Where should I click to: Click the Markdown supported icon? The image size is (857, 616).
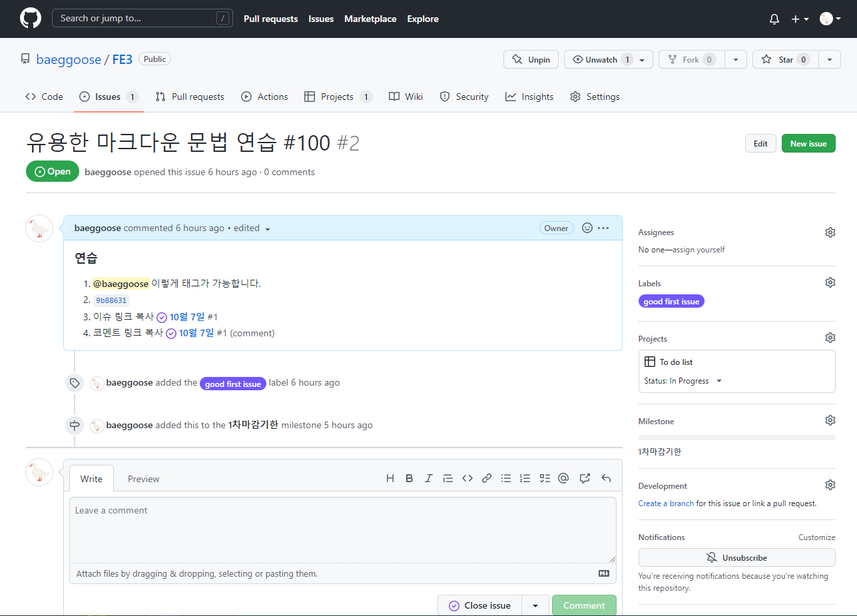coord(604,573)
